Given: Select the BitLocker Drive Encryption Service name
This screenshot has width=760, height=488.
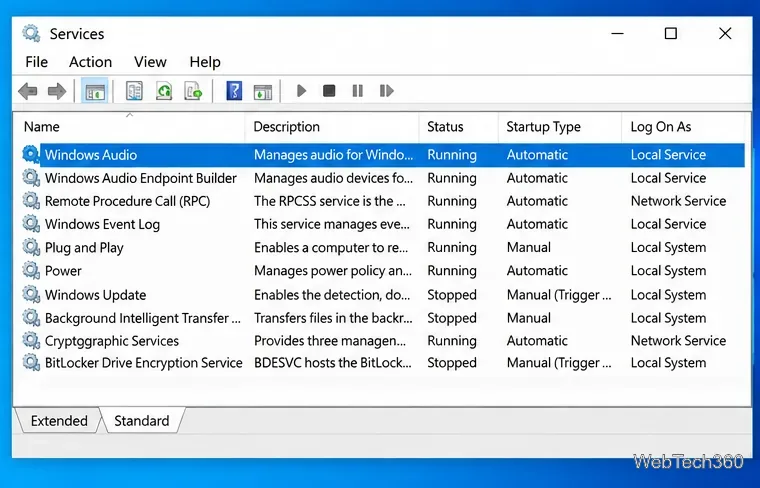Looking at the screenshot, I should pyautogui.click(x=143, y=363).
